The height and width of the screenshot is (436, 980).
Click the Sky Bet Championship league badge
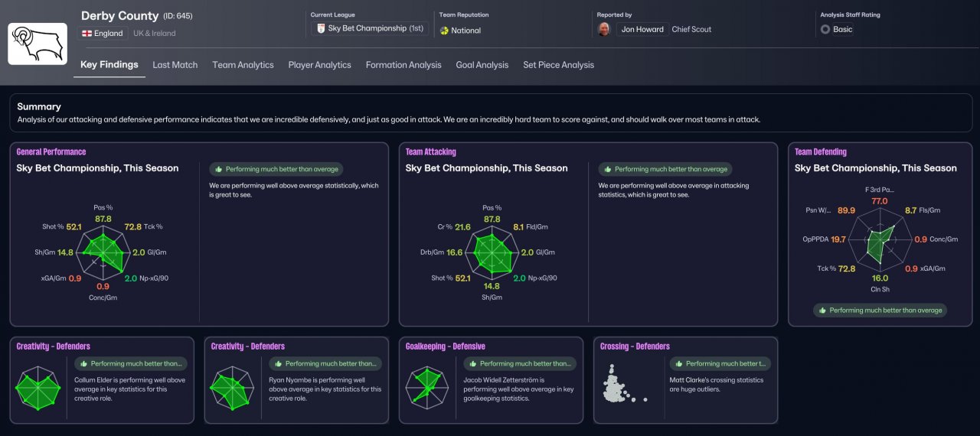[x=321, y=28]
